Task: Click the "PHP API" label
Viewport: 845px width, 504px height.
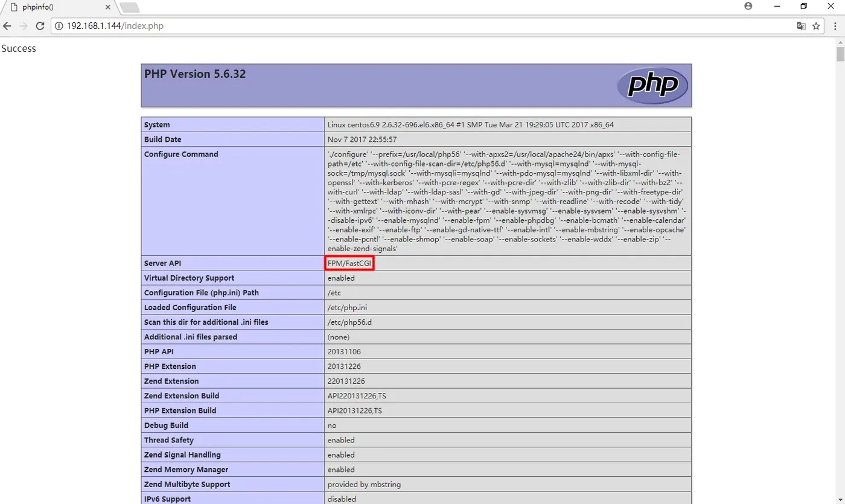Action: 159,351
